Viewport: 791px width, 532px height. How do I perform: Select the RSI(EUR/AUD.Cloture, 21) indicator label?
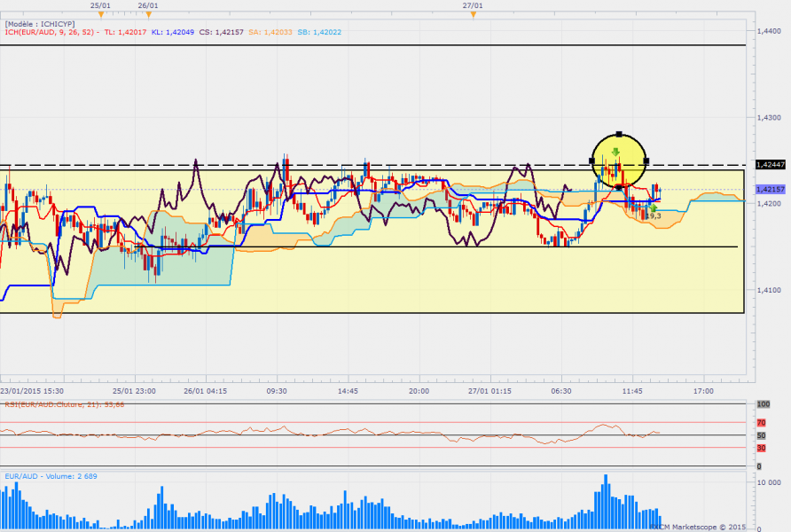click(x=64, y=404)
